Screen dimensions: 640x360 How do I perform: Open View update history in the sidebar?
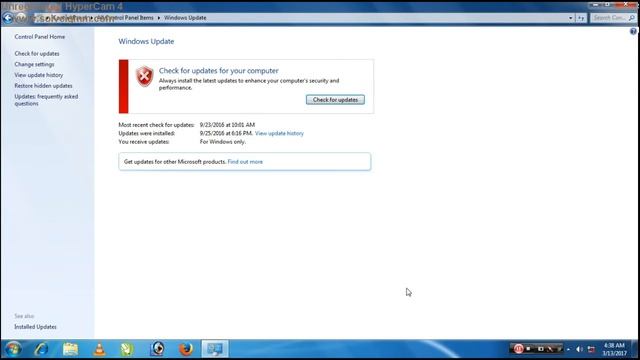click(x=39, y=75)
